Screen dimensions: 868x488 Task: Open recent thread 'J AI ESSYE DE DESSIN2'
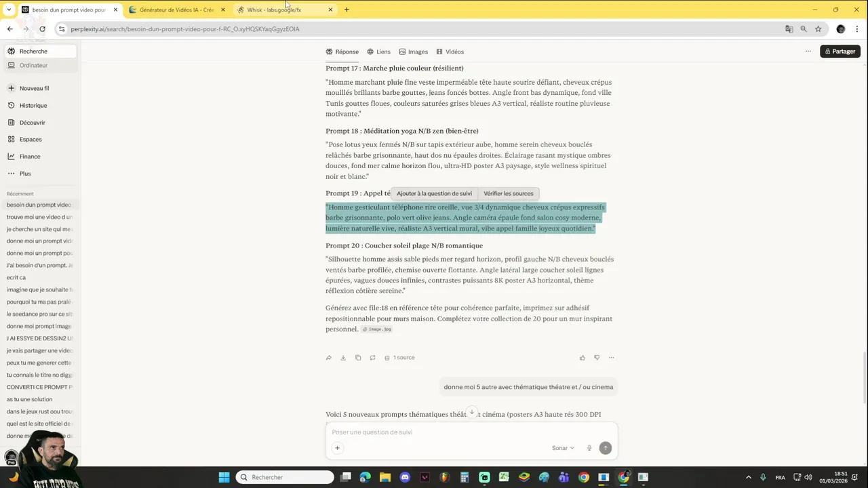click(39, 338)
